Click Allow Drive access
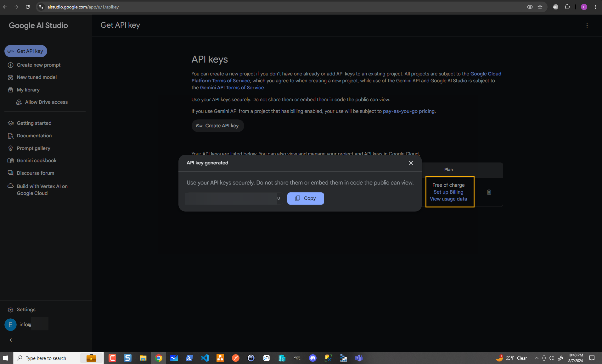The width and height of the screenshot is (602, 364). (46, 102)
